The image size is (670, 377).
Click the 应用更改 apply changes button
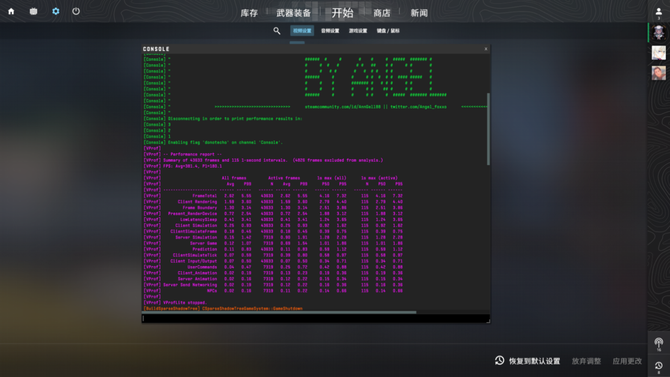click(627, 361)
